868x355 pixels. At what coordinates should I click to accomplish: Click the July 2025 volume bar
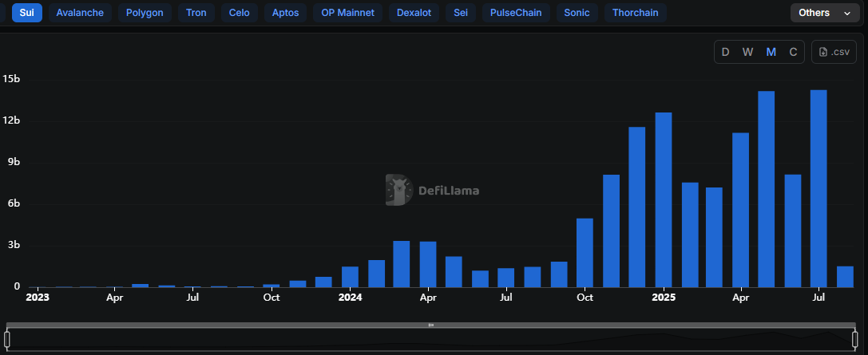tap(818, 188)
